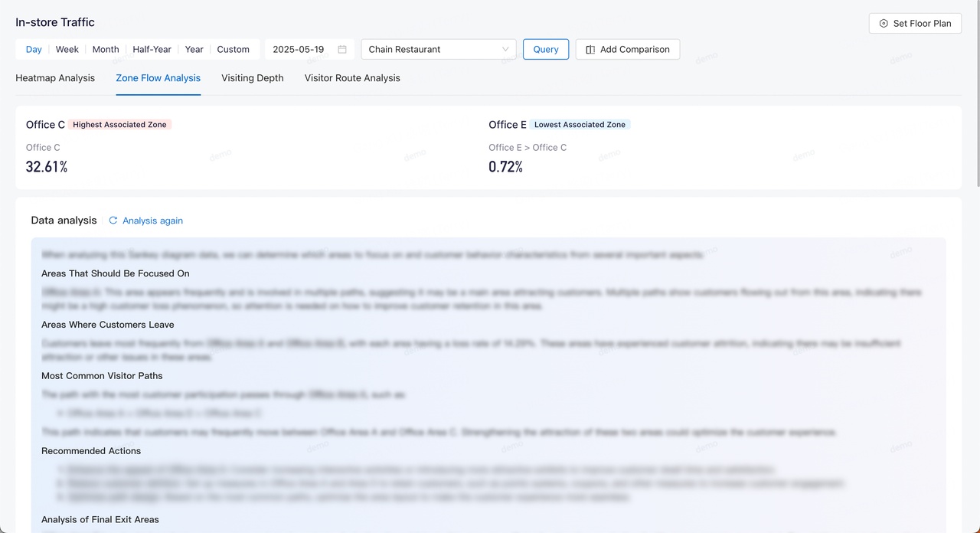The width and height of the screenshot is (980, 533).
Task: Click the 2025-05-19 date input field
Action: click(299, 50)
